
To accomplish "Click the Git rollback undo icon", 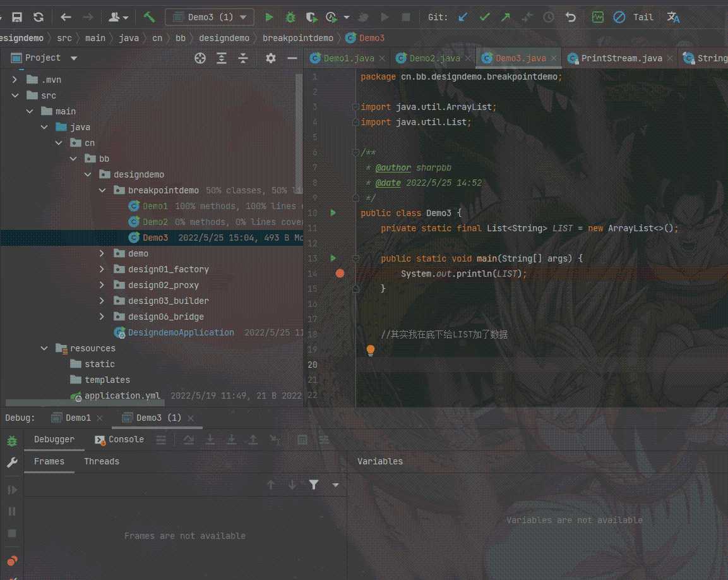I will 571,17.
